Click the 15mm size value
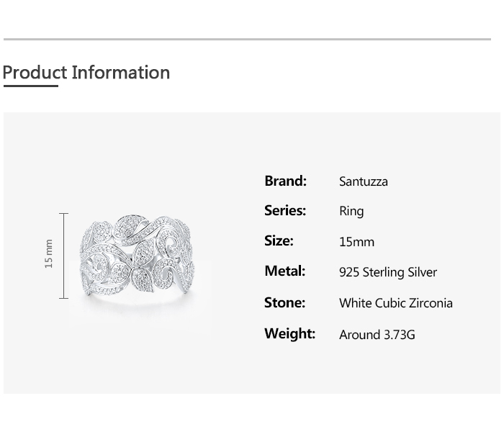Viewport: 504px width, 437px height. pos(356,242)
